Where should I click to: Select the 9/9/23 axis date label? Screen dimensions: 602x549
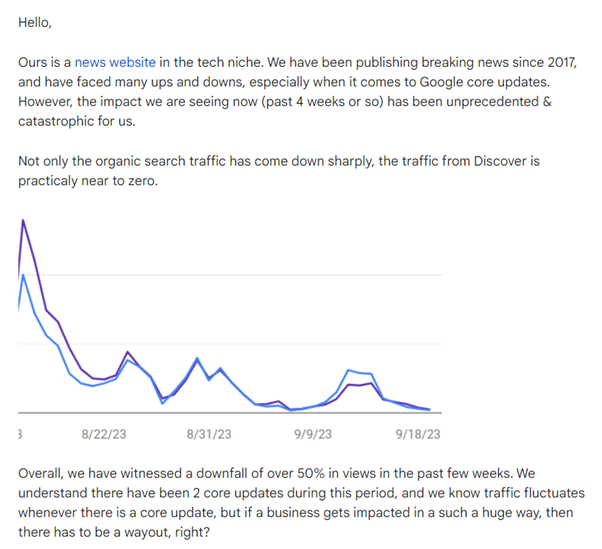point(313,434)
